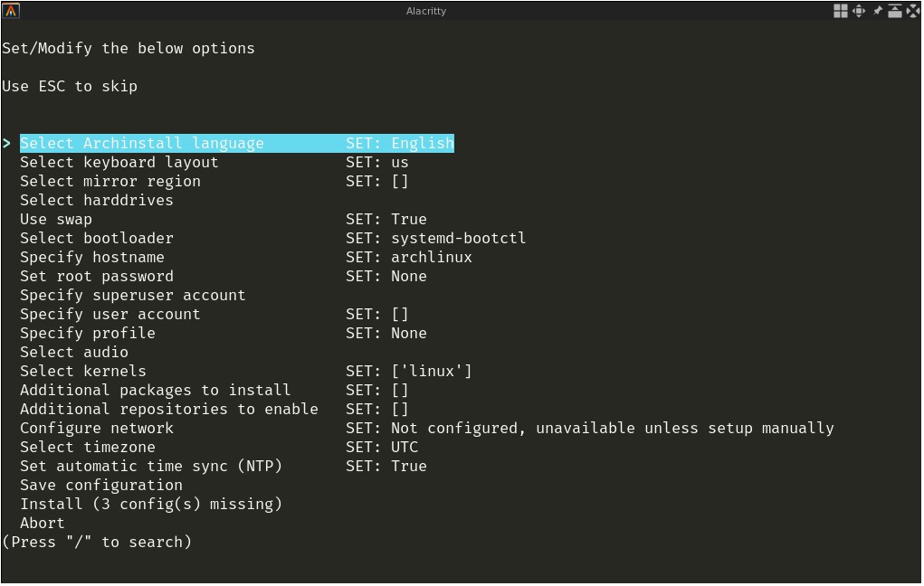Viewport: 924px width, 586px height.
Task: Choose 'Specify profile' entry
Action: click(x=88, y=334)
